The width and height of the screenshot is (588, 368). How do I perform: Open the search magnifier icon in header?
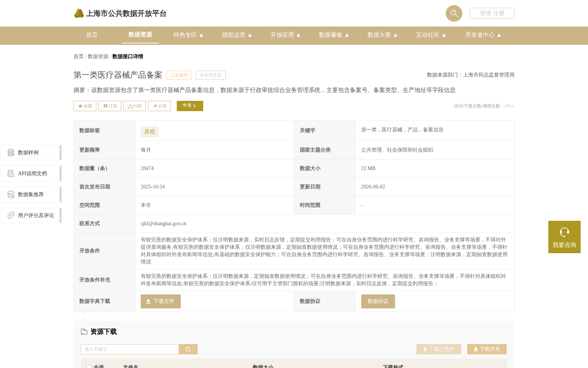(454, 13)
